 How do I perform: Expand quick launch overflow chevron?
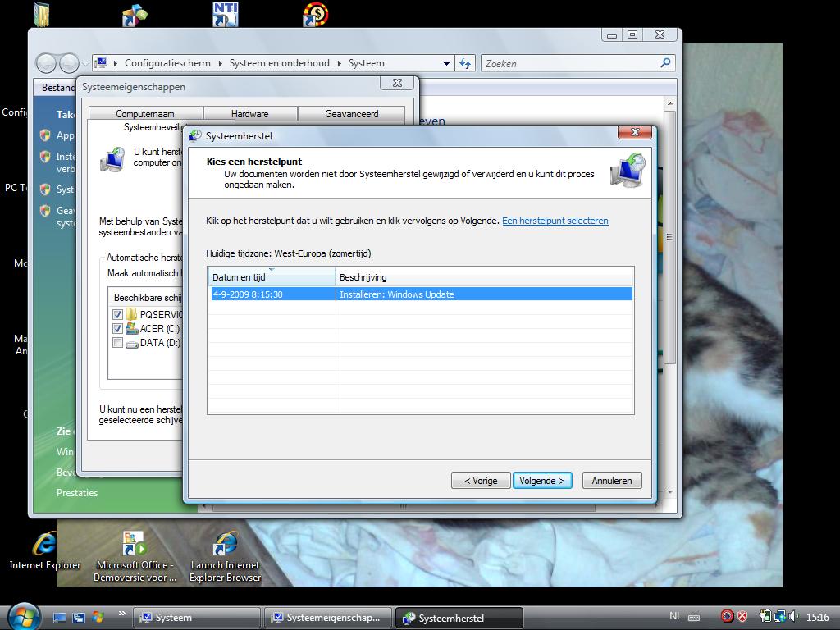pos(122,613)
